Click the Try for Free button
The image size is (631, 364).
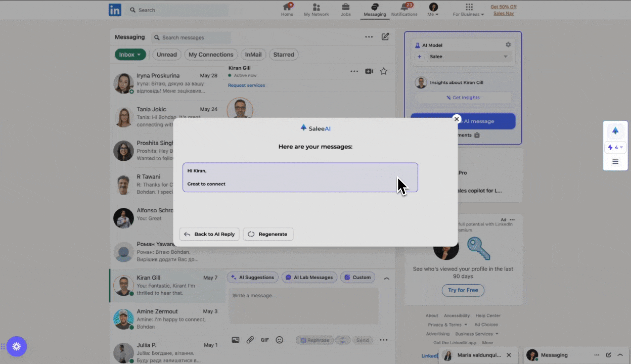click(x=463, y=290)
